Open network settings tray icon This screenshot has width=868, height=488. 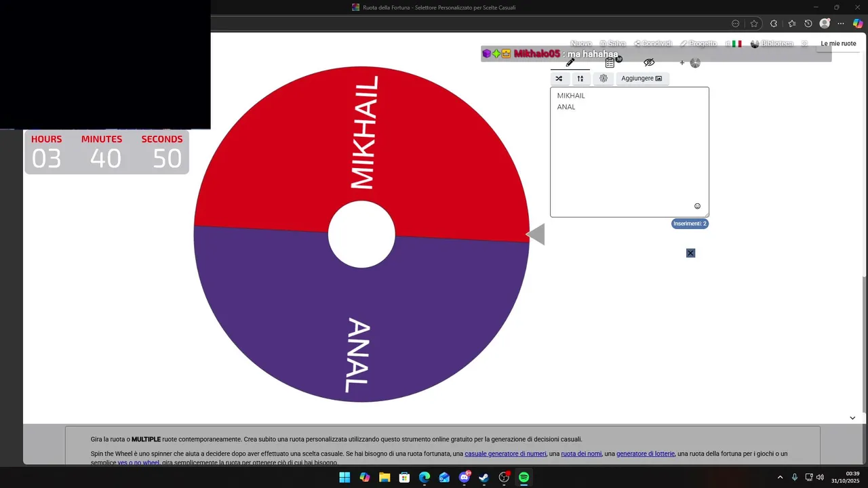(808, 477)
